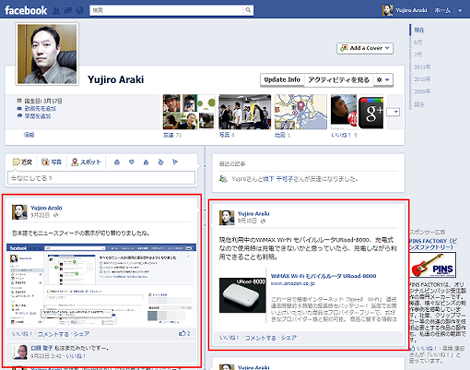This screenshot has width=470, height=370.
Task: Open the Add a Cover dropdown
Action: (365, 48)
